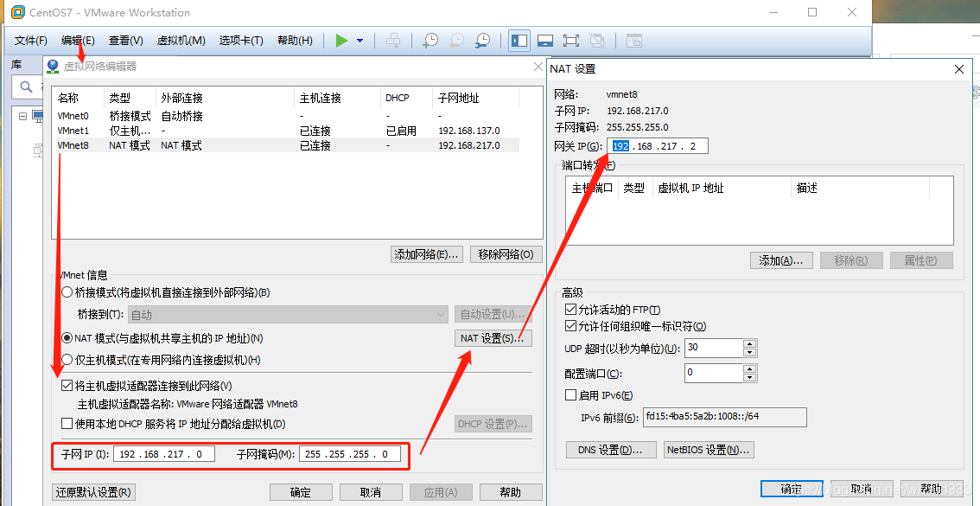Image resolution: width=980 pixels, height=506 pixels.
Task: Increase the UDP 超时 spinner value
Action: [750, 344]
